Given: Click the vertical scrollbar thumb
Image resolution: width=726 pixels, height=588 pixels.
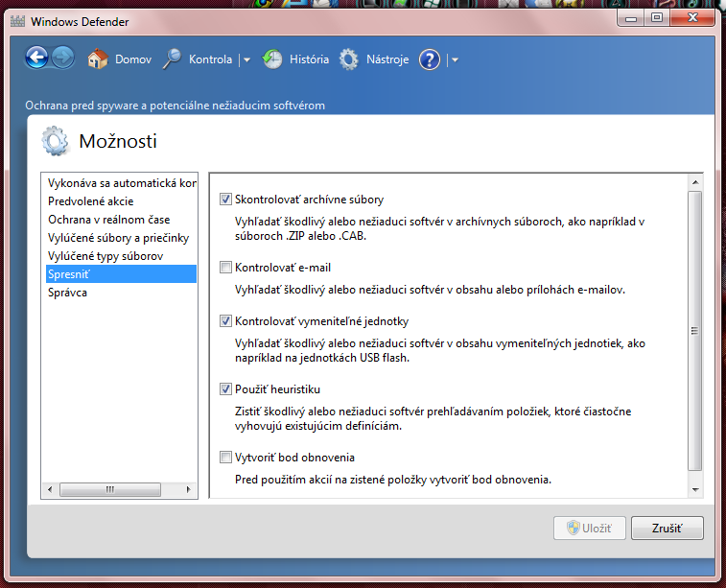Looking at the screenshot, I should click(x=695, y=331).
